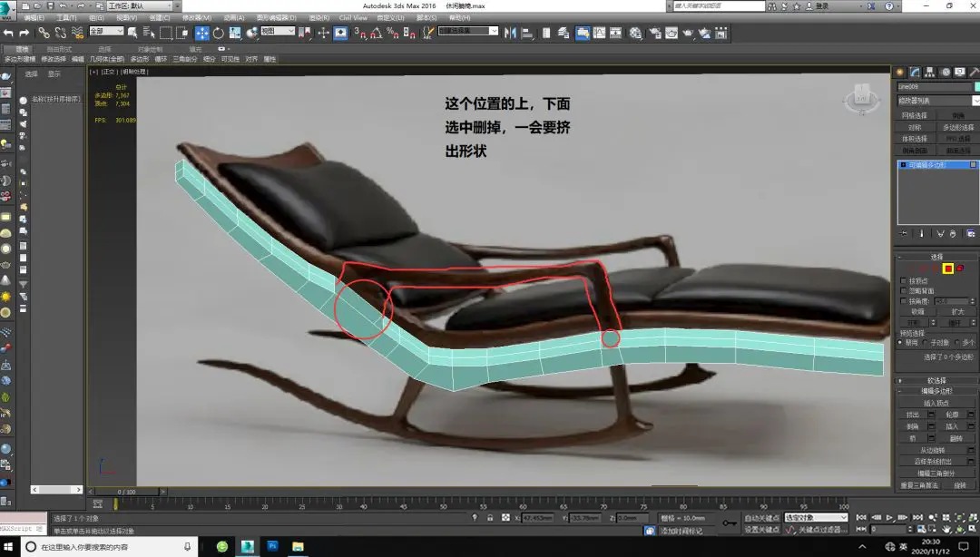The width and height of the screenshot is (980, 557).
Task: Collapse the 编辑多边形 rollout
Action: [x=936, y=391]
